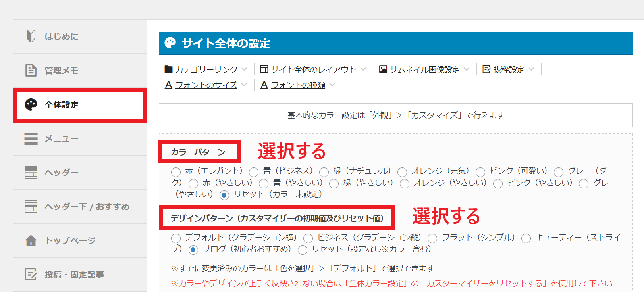
Task: Switch to the 全体設定 tab
Action: coord(80,105)
